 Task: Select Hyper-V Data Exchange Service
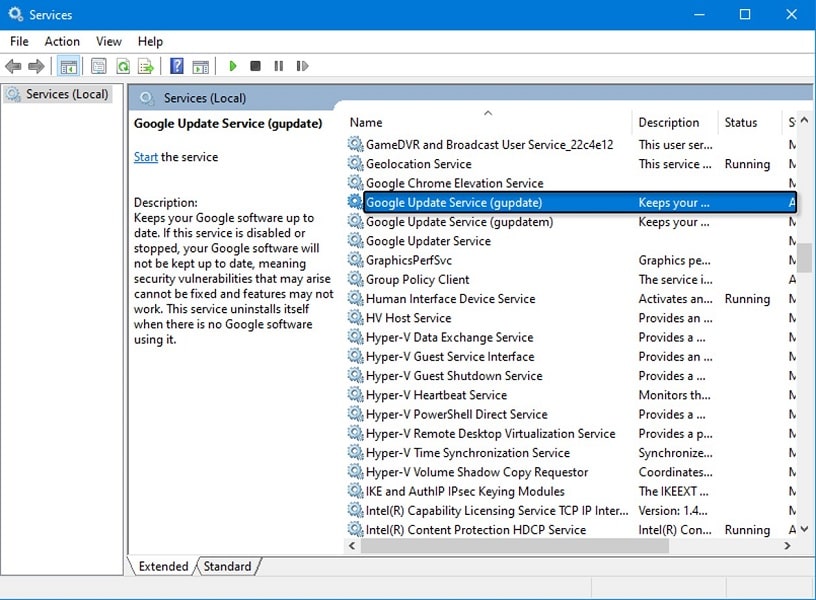[571, 337]
